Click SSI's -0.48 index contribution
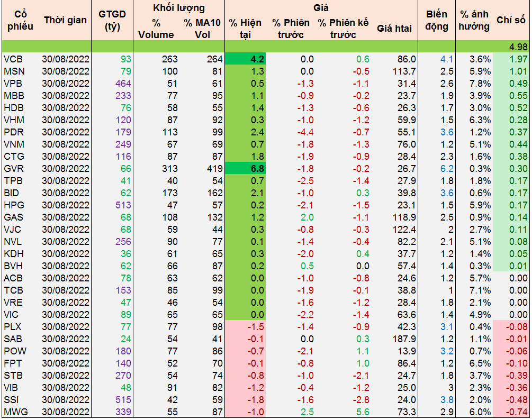532x420 pixels. [517, 400]
